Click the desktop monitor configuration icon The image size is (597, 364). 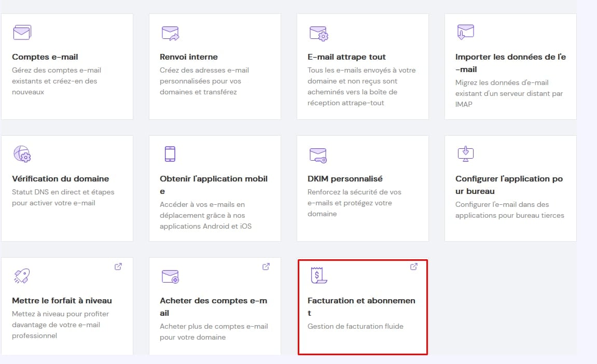click(x=465, y=153)
